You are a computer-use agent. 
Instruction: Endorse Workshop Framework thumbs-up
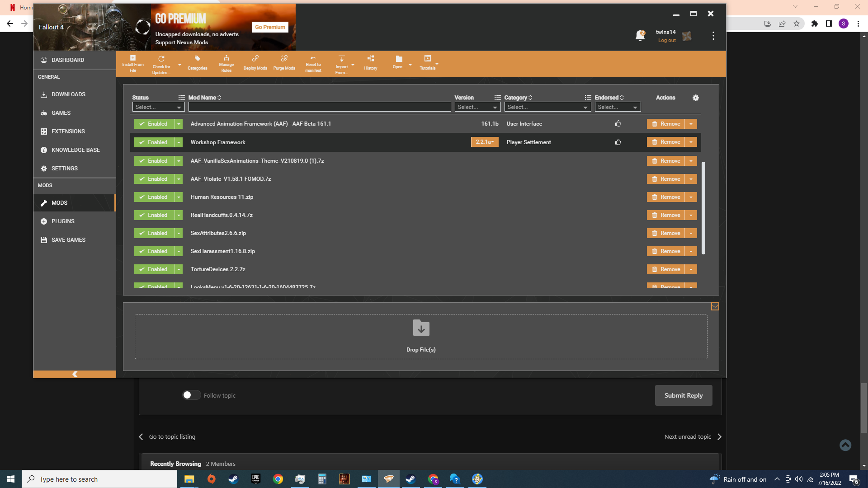[x=618, y=142]
